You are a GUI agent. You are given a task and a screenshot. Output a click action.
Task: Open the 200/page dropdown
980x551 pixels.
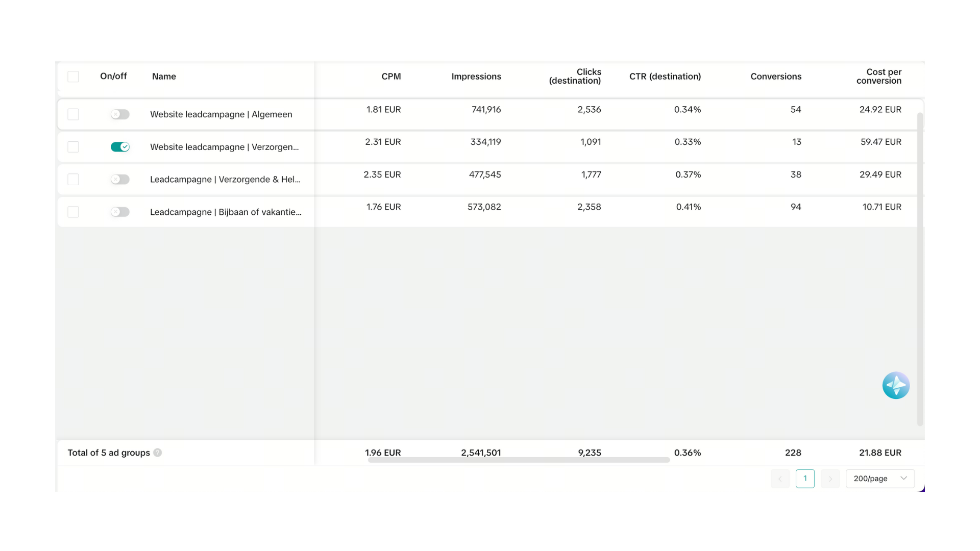coord(879,479)
